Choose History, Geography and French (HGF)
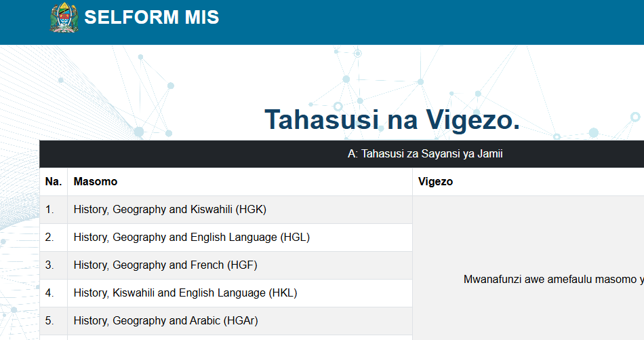The image size is (644, 340). (x=165, y=265)
